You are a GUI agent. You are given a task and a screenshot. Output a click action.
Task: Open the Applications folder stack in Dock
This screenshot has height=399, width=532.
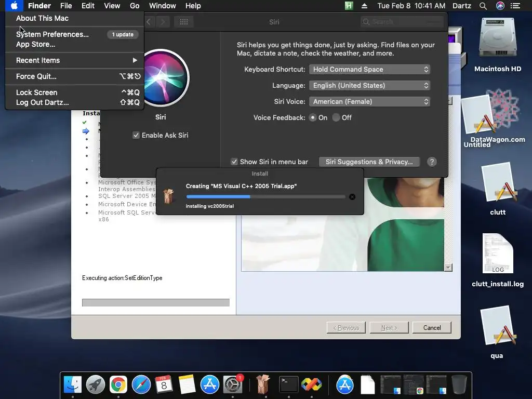coord(345,384)
